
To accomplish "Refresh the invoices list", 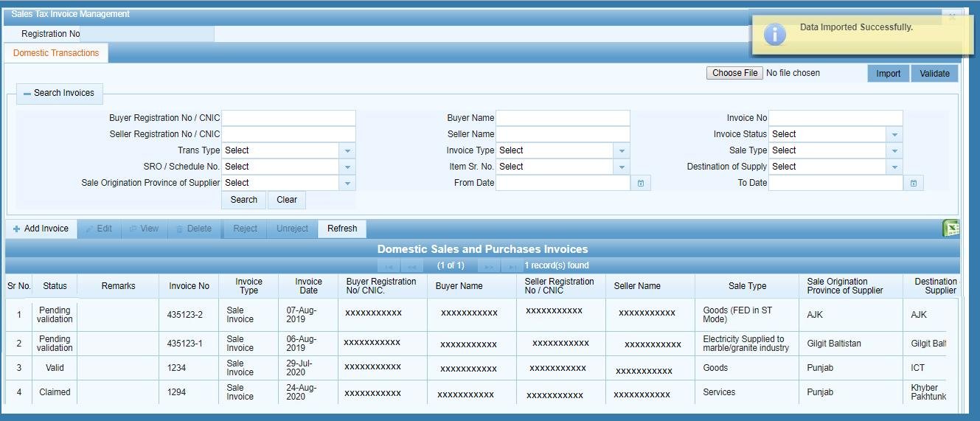I will tap(342, 229).
